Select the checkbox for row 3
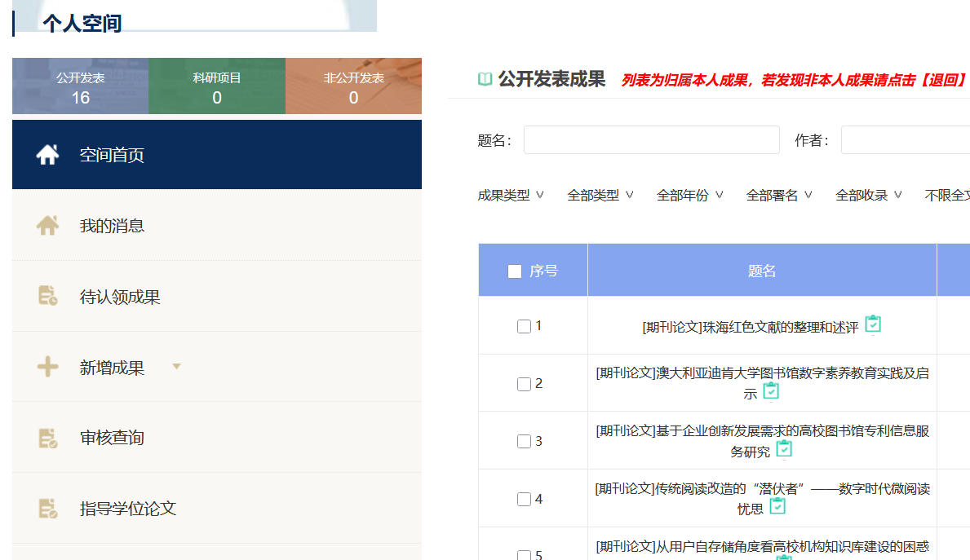Screen dimensions: 970x560 point(524,441)
